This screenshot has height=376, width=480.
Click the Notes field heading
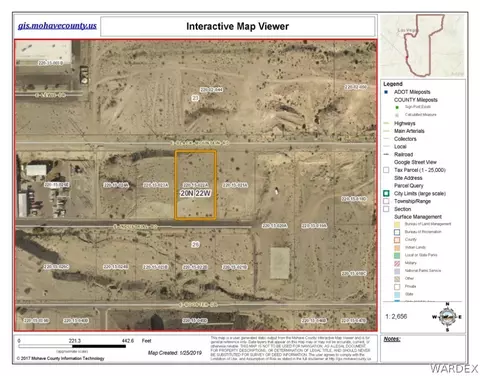point(392,339)
